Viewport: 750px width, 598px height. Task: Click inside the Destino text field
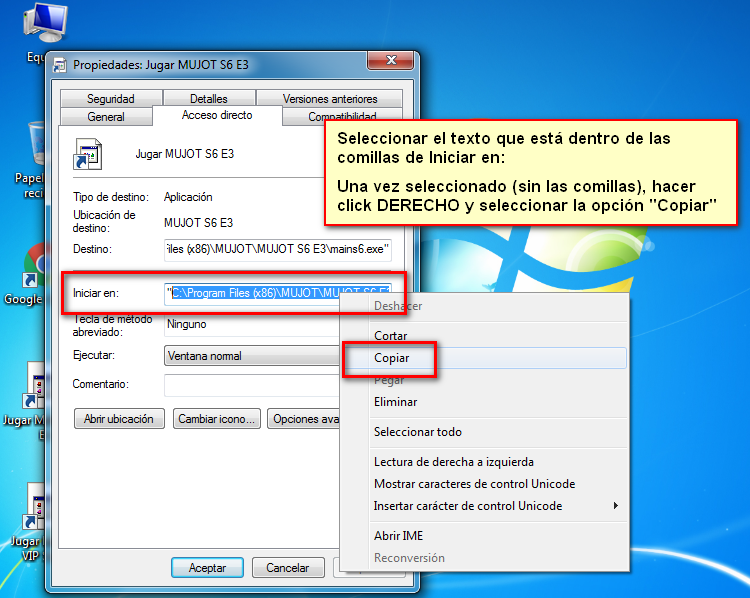pyautogui.click(x=277, y=249)
